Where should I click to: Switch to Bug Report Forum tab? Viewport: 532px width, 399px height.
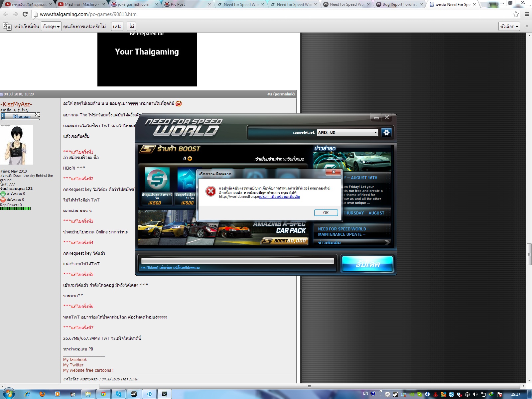click(399, 4)
